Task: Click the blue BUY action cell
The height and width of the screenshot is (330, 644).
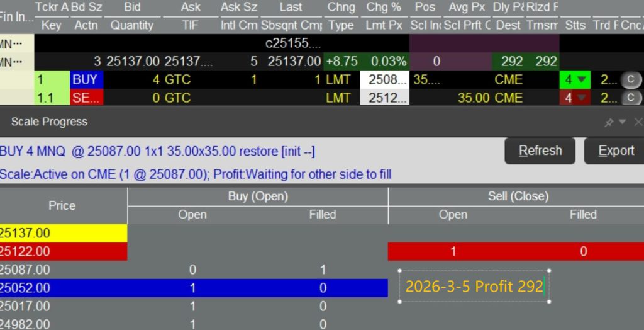Action: pos(85,80)
